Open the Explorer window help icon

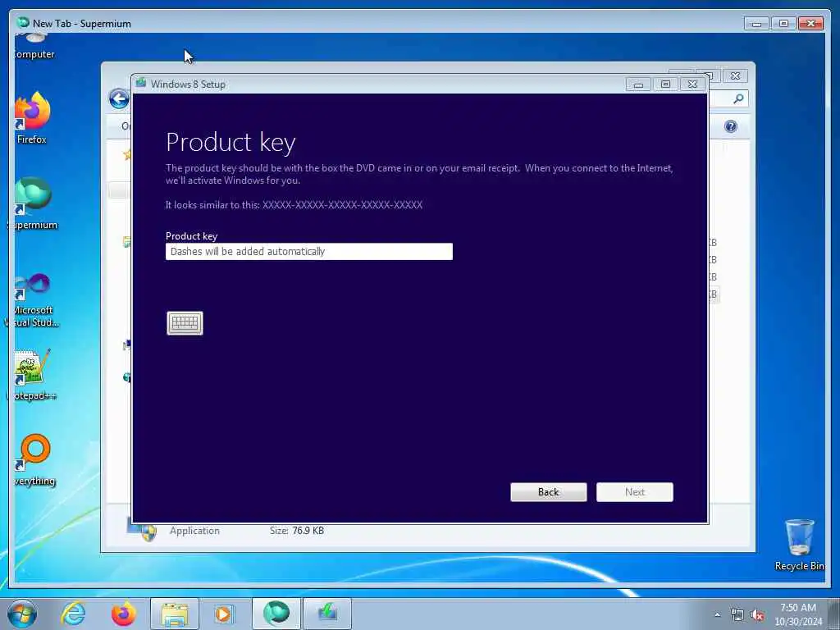pos(731,126)
